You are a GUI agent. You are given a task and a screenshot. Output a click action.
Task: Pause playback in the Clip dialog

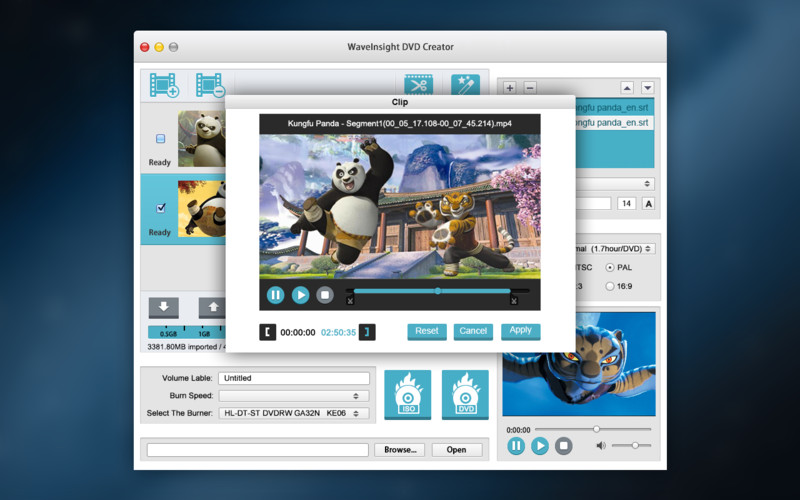pyautogui.click(x=276, y=295)
